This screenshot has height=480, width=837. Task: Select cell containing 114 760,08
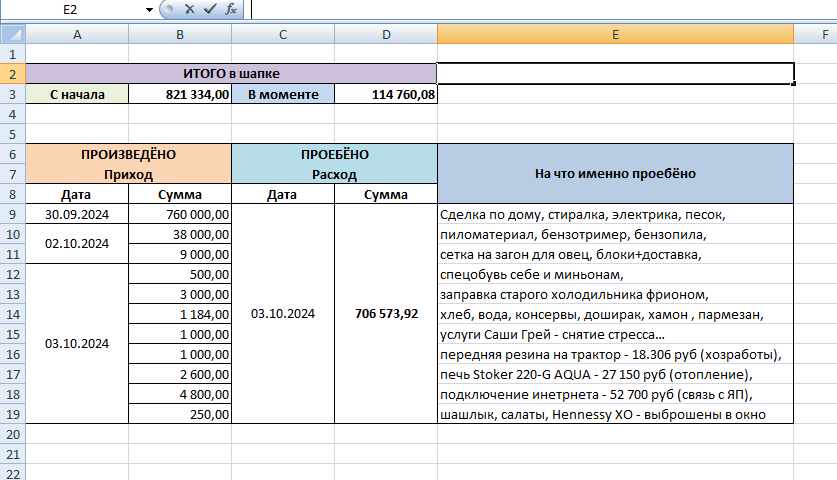pyautogui.click(x=386, y=94)
